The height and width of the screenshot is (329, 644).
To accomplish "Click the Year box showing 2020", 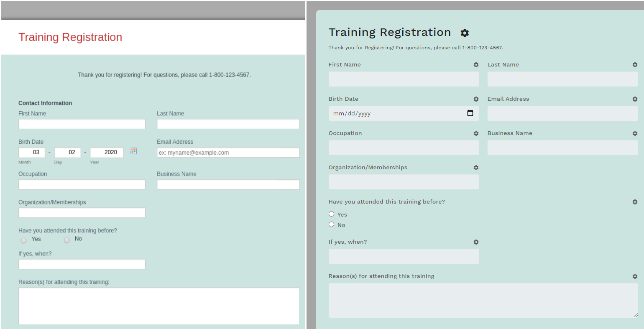I will click(x=107, y=153).
